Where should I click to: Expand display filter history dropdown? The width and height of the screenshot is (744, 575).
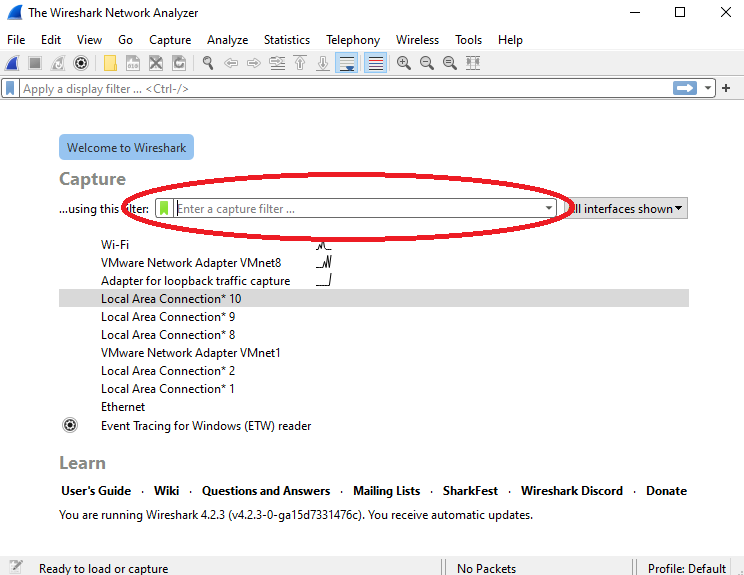pos(709,88)
